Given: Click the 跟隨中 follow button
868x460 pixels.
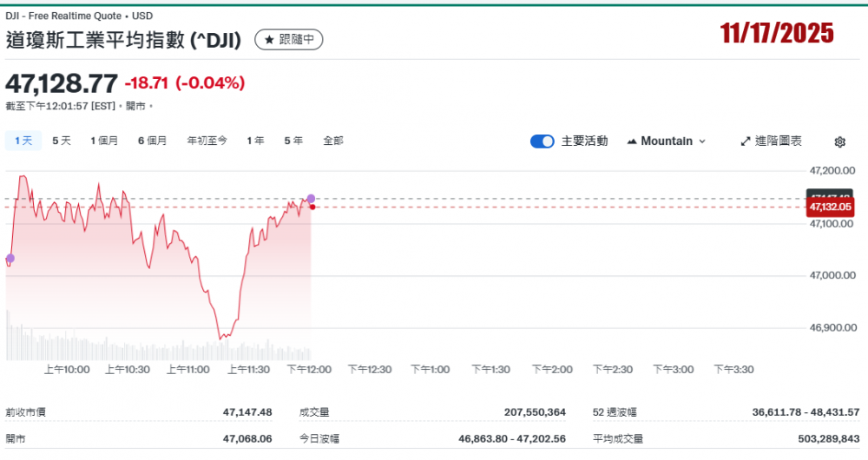Looking at the screenshot, I should (x=289, y=40).
